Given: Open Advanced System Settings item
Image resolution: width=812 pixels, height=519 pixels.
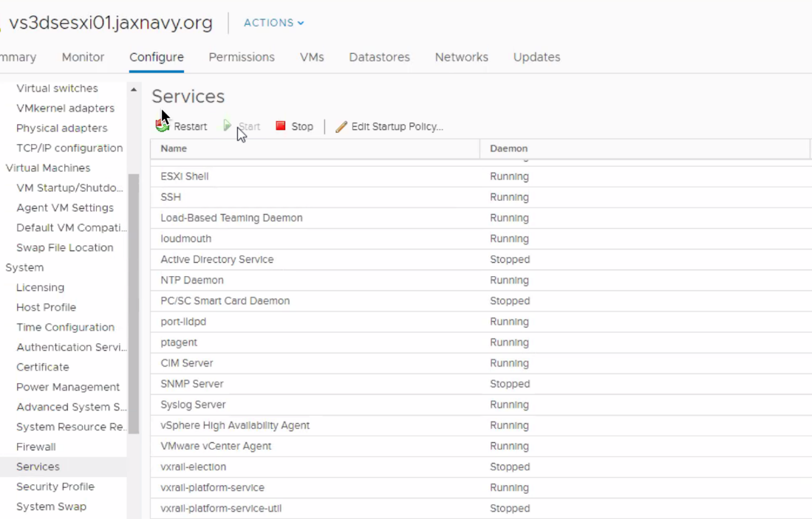Looking at the screenshot, I should click(71, 407).
